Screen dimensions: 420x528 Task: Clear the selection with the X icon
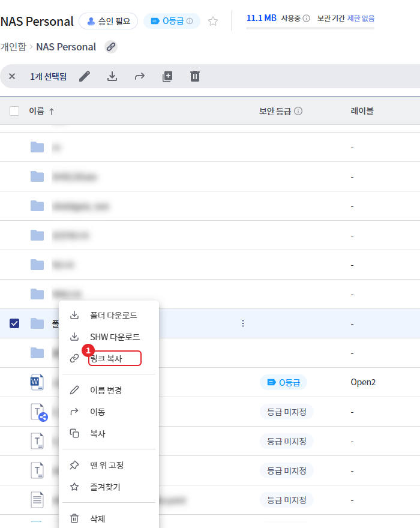(12, 76)
